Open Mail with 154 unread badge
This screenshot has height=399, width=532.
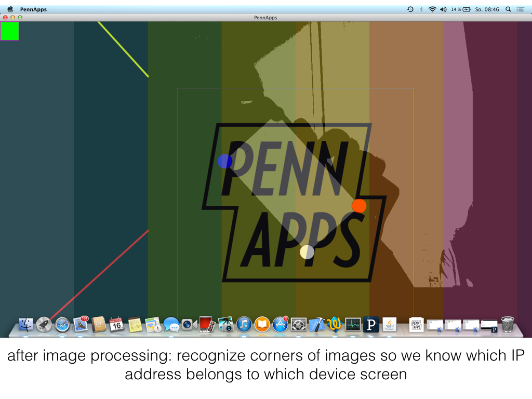tap(81, 324)
